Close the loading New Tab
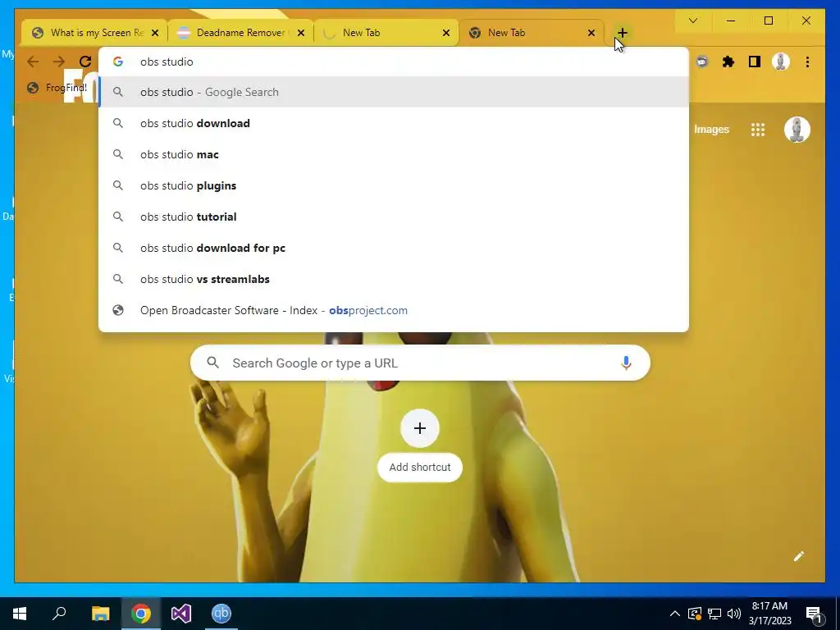 coord(445,33)
